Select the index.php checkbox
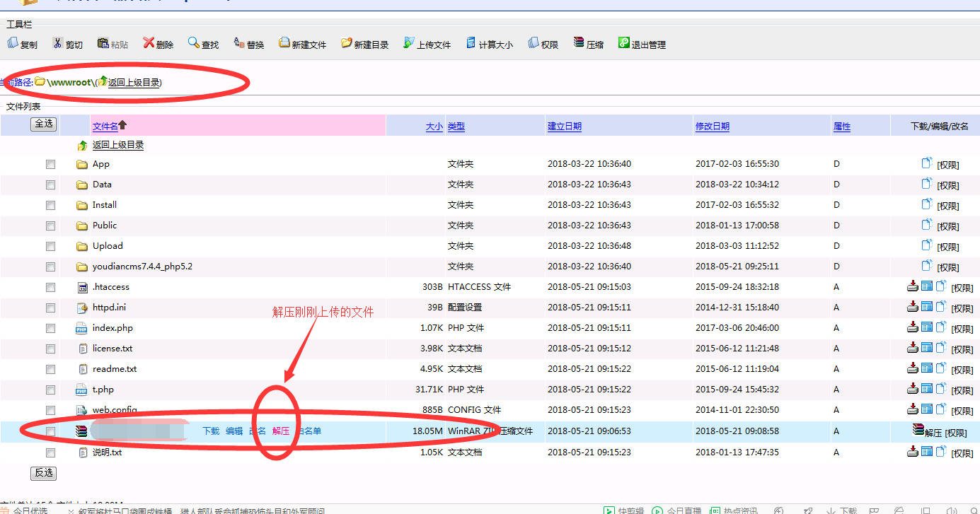 (x=50, y=328)
